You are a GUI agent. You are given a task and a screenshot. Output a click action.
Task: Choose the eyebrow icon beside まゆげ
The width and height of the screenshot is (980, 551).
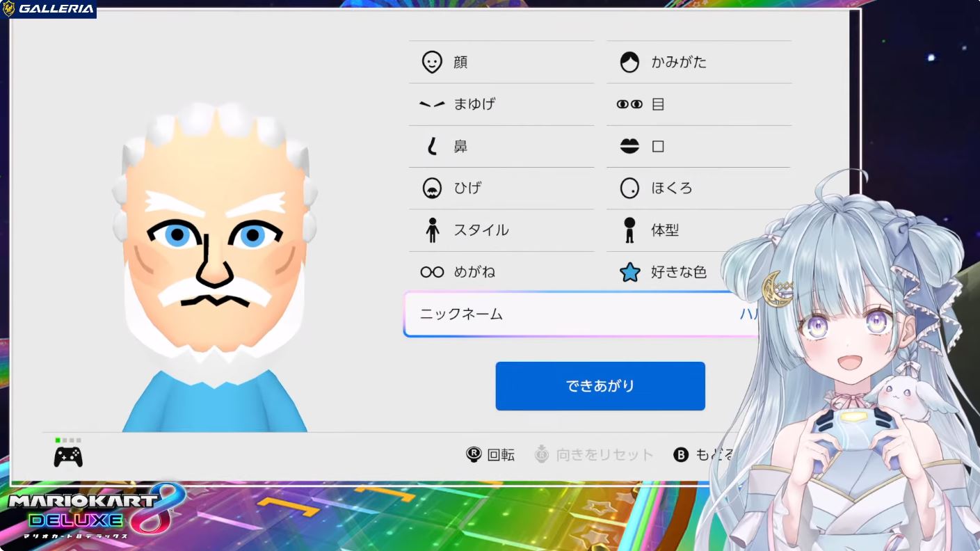point(432,104)
